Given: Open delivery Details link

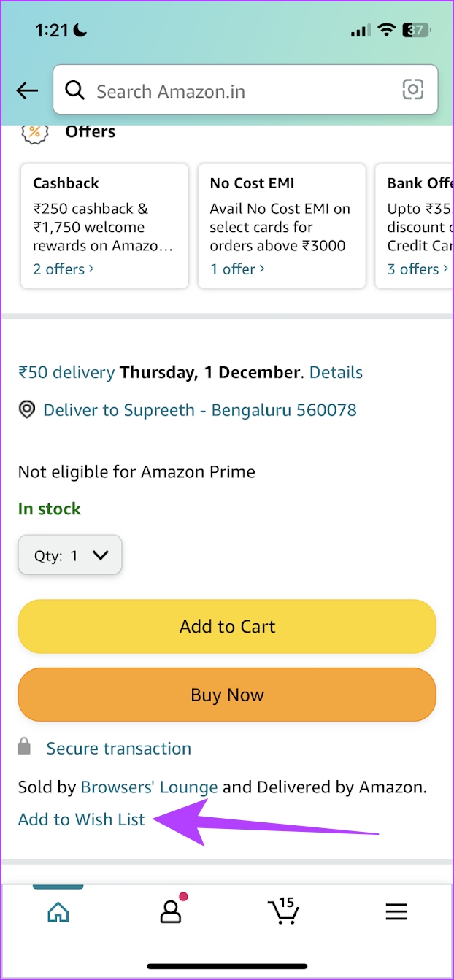Looking at the screenshot, I should tap(336, 372).
